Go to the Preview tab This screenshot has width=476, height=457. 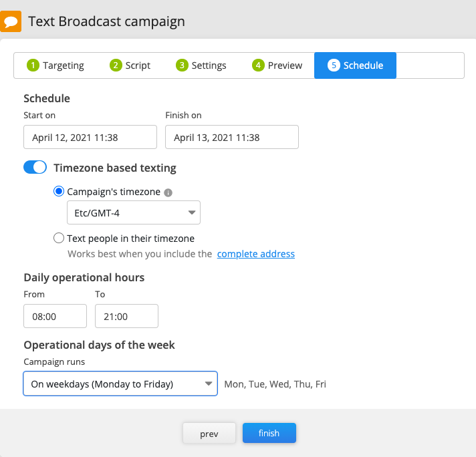pos(277,65)
